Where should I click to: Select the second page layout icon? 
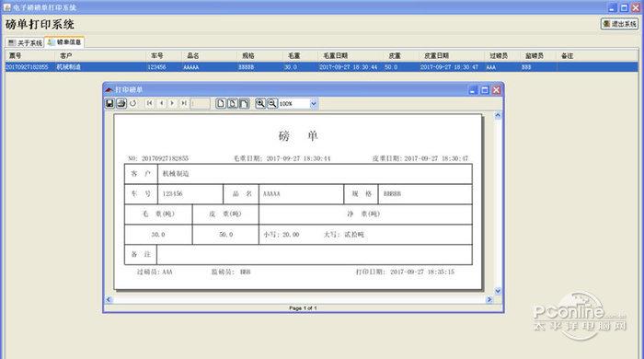point(233,103)
